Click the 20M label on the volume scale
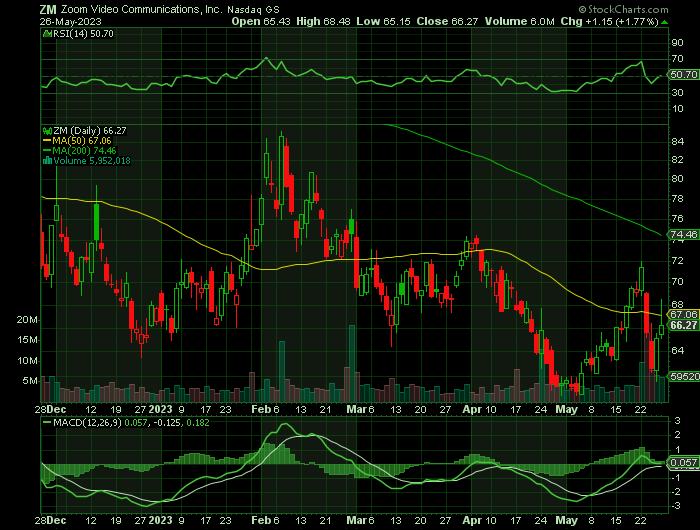Screen dimensions: 700x530 tap(27, 320)
